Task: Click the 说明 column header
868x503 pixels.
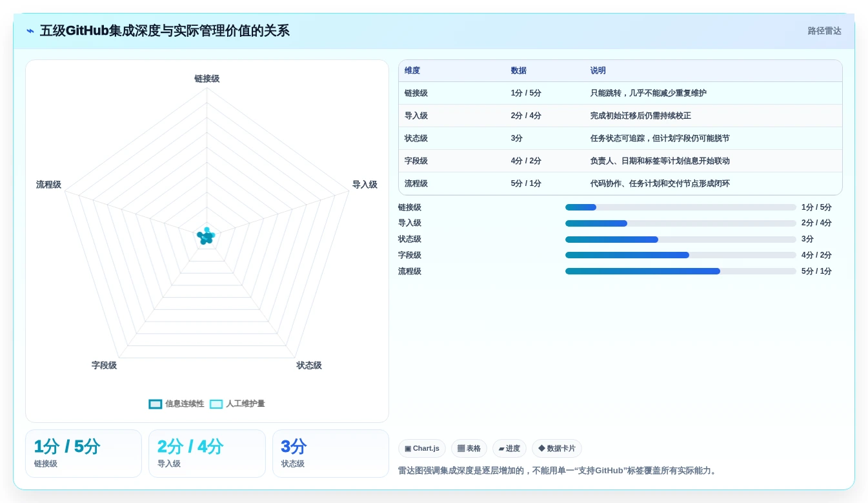Action: (x=598, y=71)
